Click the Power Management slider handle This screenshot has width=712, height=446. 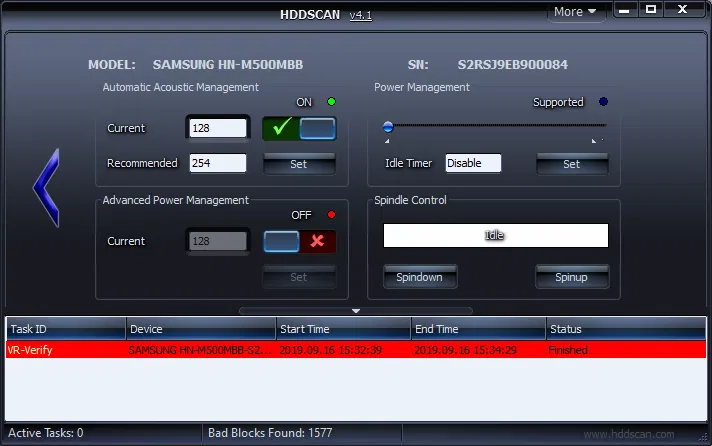tap(388, 127)
